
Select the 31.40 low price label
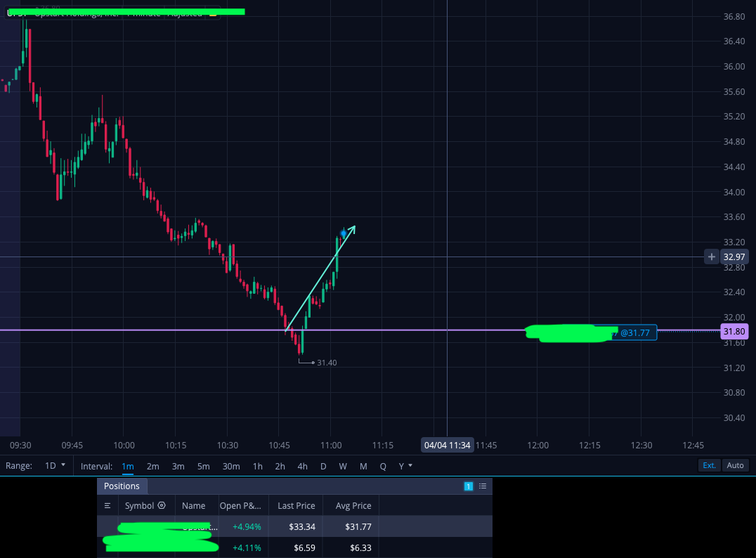tap(327, 363)
